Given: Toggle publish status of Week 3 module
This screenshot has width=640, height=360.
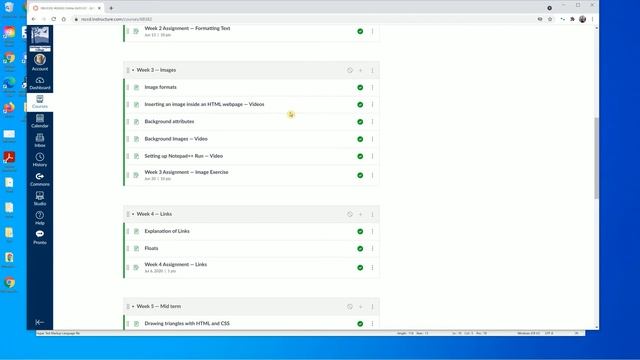Looking at the screenshot, I should pyautogui.click(x=350, y=70).
